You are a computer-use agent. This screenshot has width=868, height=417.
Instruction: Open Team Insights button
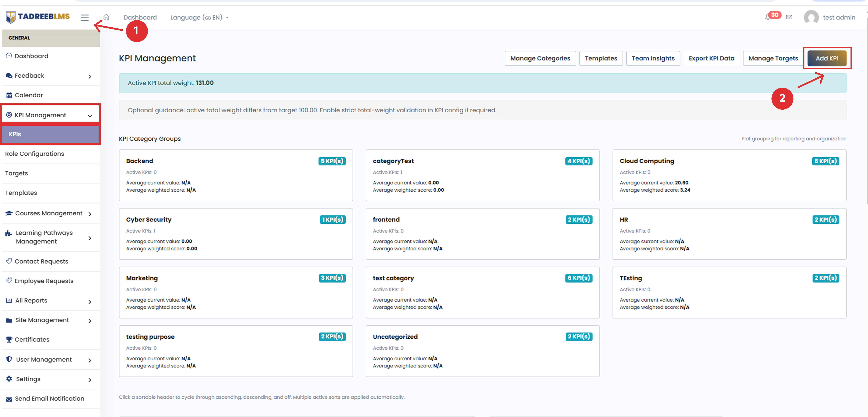point(653,58)
